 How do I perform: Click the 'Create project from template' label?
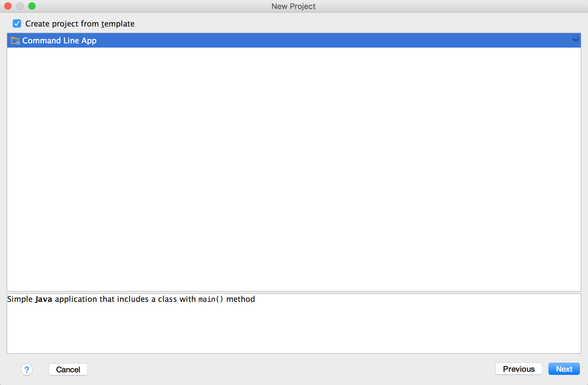[80, 23]
